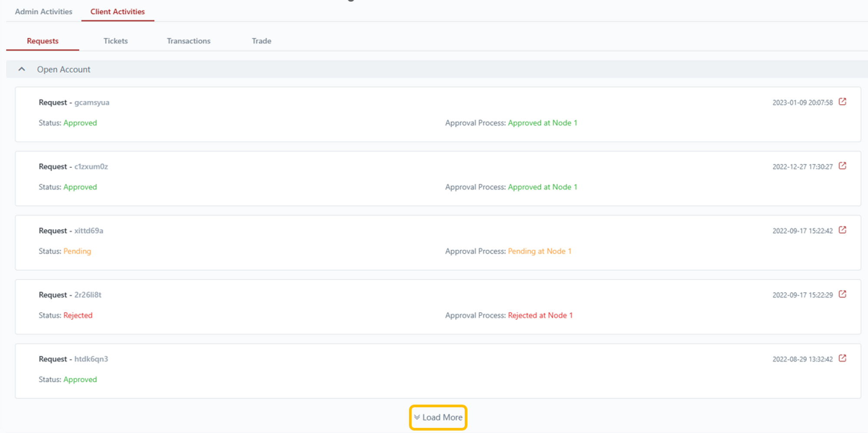Open external link for request c1zxum0z
Screen dimensions: 868x433
(842, 166)
